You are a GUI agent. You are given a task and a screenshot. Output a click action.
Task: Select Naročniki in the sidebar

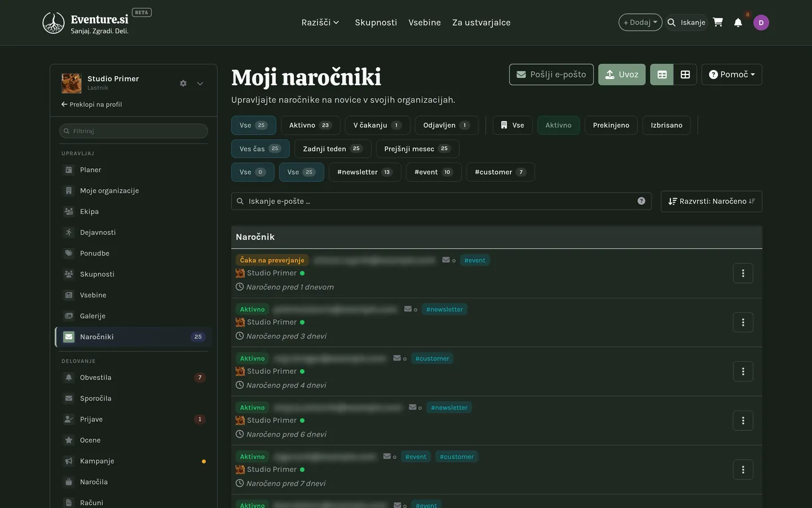click(133, 337)
